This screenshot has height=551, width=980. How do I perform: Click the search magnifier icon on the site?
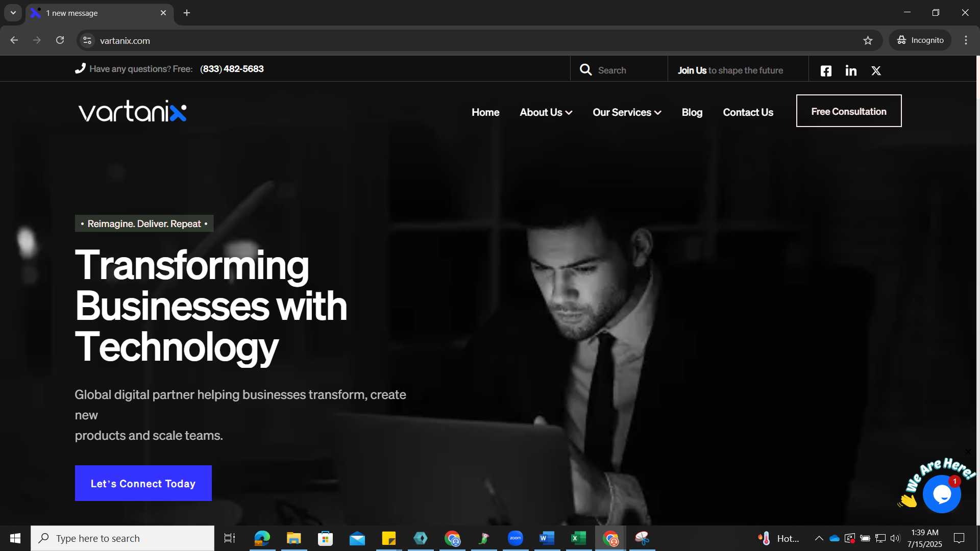[585, 70]
